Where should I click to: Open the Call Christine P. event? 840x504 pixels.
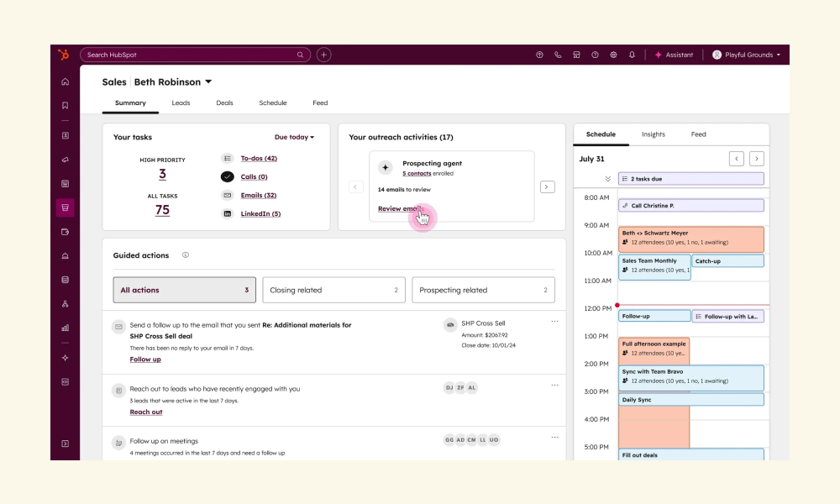coord(691,206)
